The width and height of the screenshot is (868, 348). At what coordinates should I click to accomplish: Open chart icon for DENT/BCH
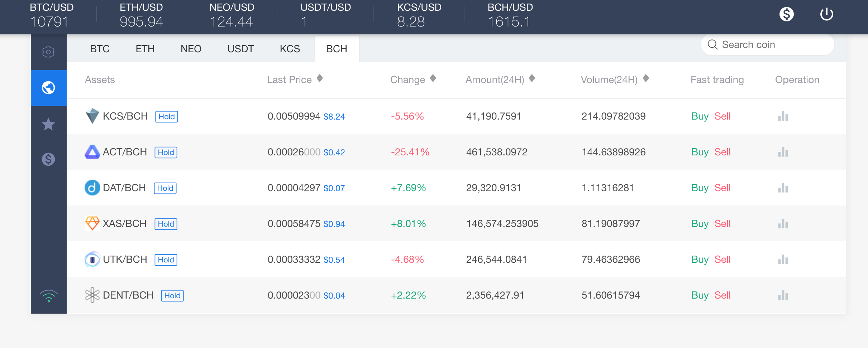pyautogui.click(x=783, y=295)
